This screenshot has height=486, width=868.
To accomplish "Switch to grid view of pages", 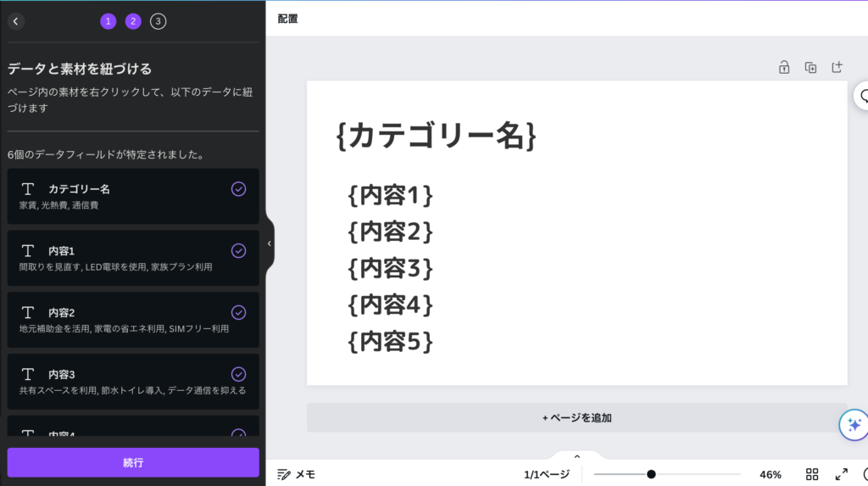I will point(812,474).
